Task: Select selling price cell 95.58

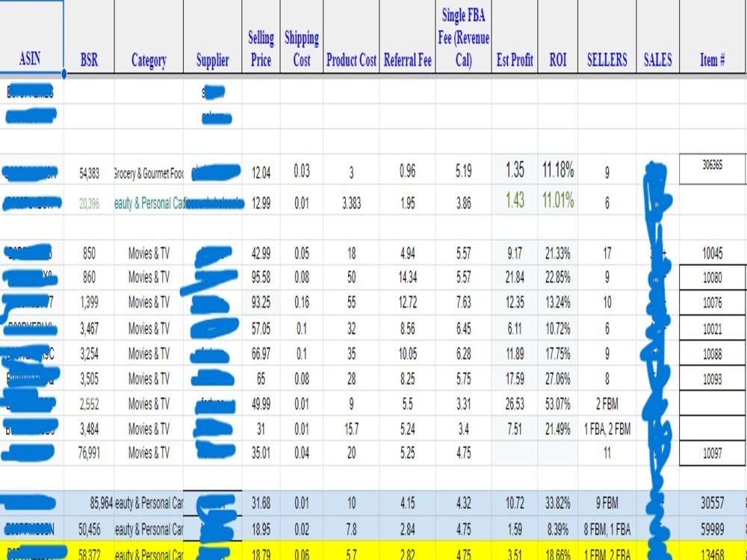Action: point(261,277)
